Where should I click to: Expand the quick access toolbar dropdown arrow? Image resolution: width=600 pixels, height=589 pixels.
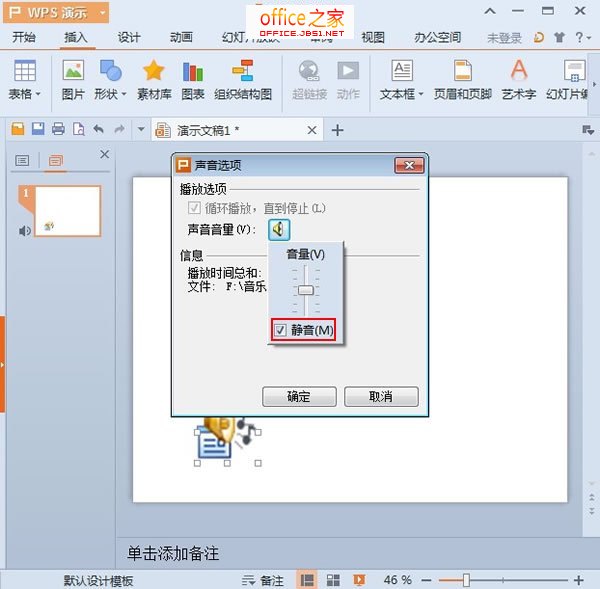(141, 129)
